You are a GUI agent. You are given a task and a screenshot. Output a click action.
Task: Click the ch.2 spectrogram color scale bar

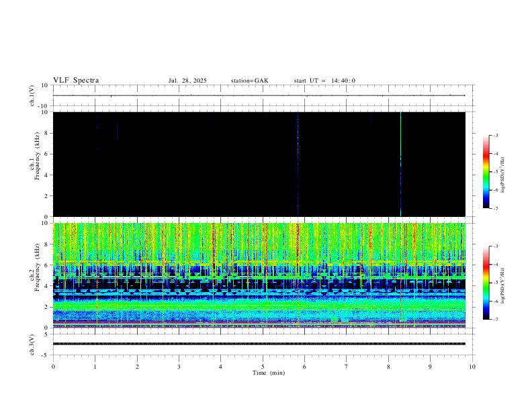pyautogui.click(x=486, y=283)
